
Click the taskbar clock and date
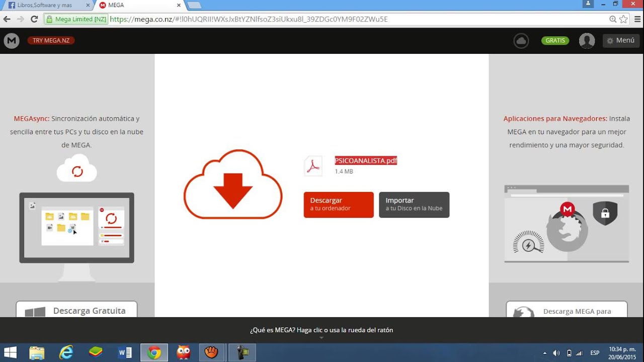pyautogui.click(x=622, y=353)
